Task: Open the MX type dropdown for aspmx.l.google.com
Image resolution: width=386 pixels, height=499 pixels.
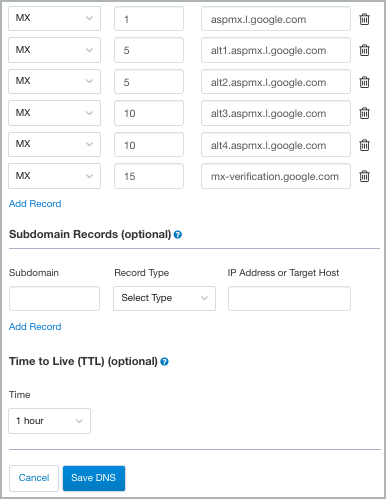Action: (54, 19)
